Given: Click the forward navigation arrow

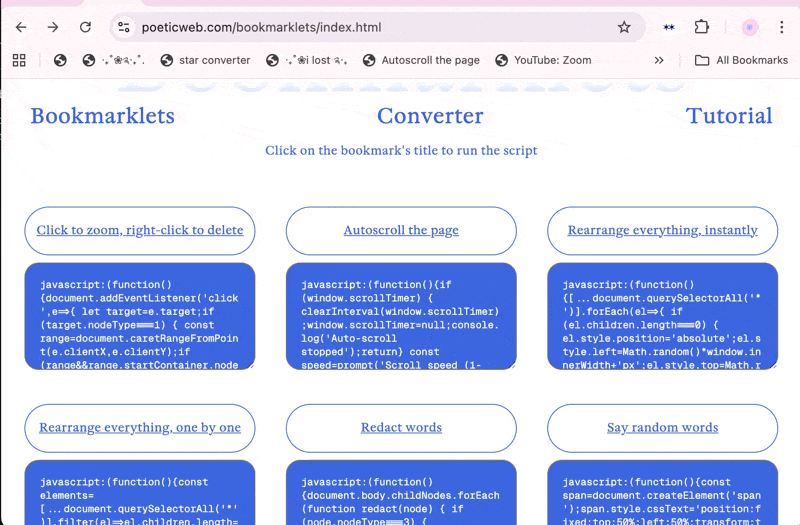Looking at the screenshot, I should coord(53,27).
